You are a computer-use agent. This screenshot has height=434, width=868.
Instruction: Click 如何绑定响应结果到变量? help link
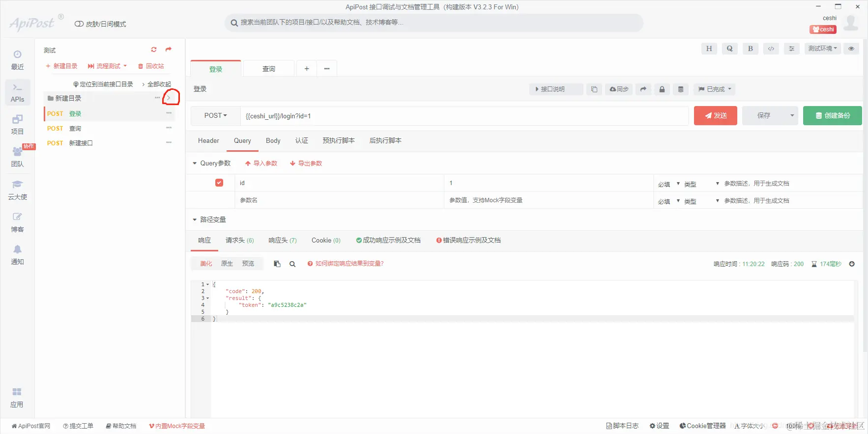[x=346, y=264]
